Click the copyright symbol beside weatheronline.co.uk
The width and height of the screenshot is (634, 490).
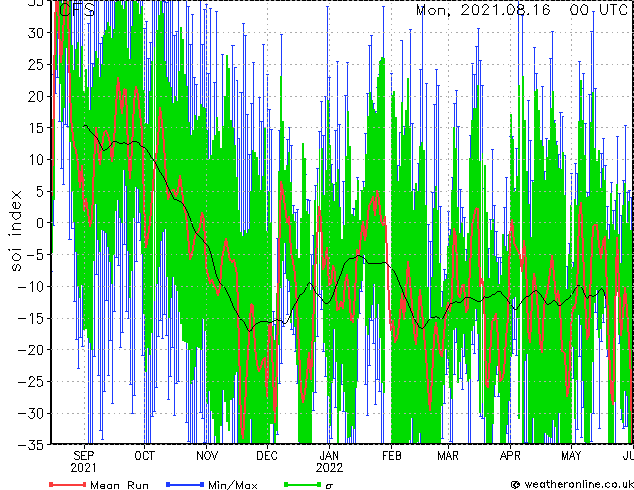click(515, 484)
